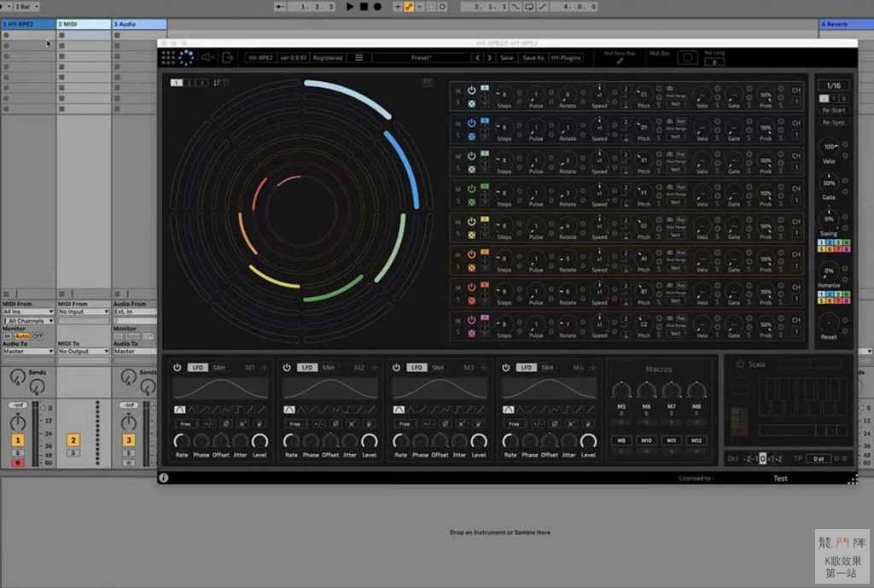Toggle the Scale power icon
Viewport: 874px width, 588px height.
click(x=740, y=364)
